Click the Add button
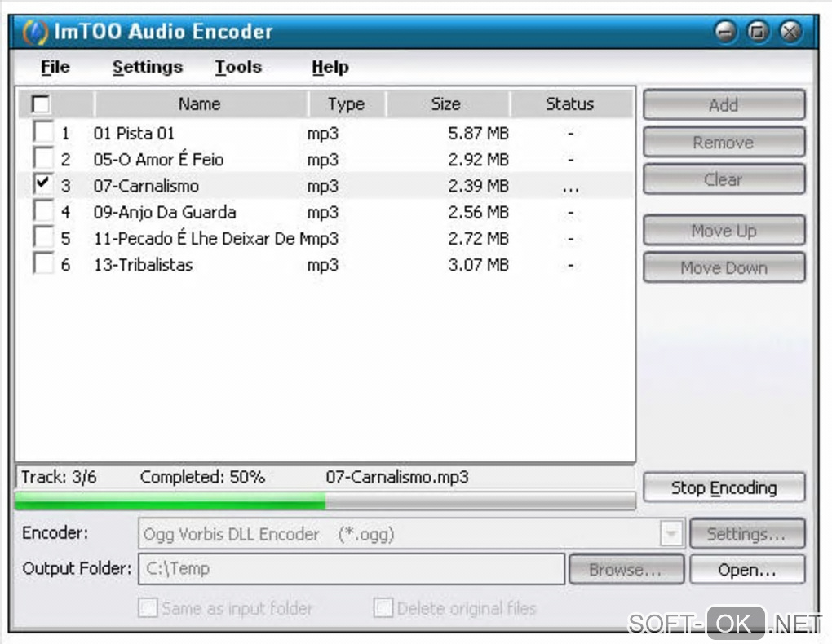 click(724, 104)
